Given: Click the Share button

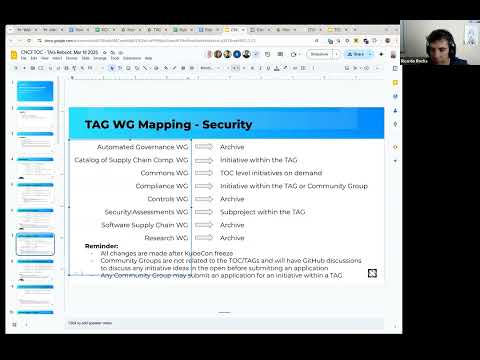Looking at the screenshot, I should [x=356, y=54].
